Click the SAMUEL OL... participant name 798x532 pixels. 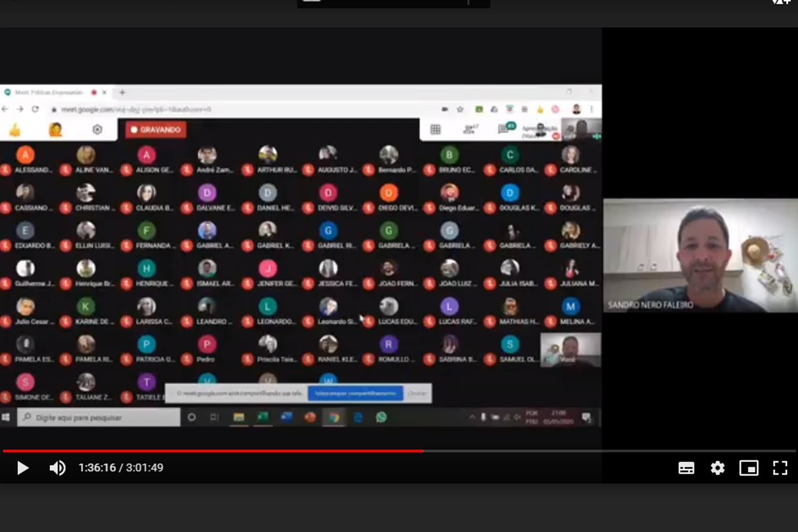click(519, 360)
